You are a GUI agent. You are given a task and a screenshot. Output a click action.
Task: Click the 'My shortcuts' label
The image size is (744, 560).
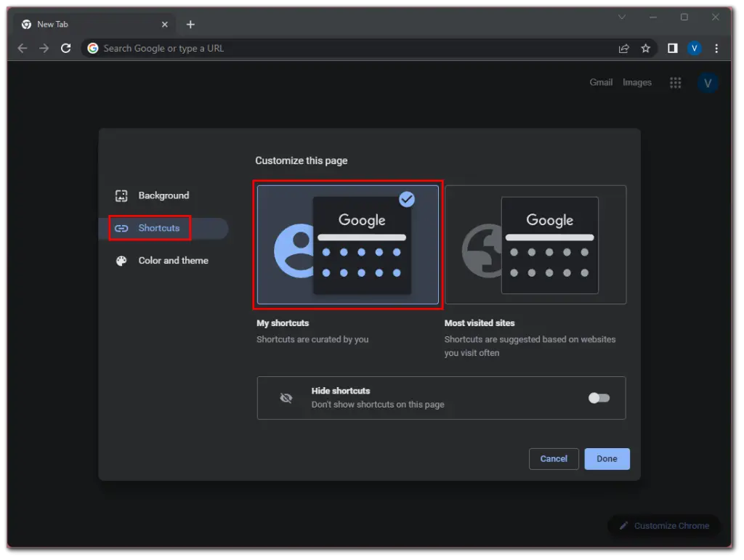283,323
